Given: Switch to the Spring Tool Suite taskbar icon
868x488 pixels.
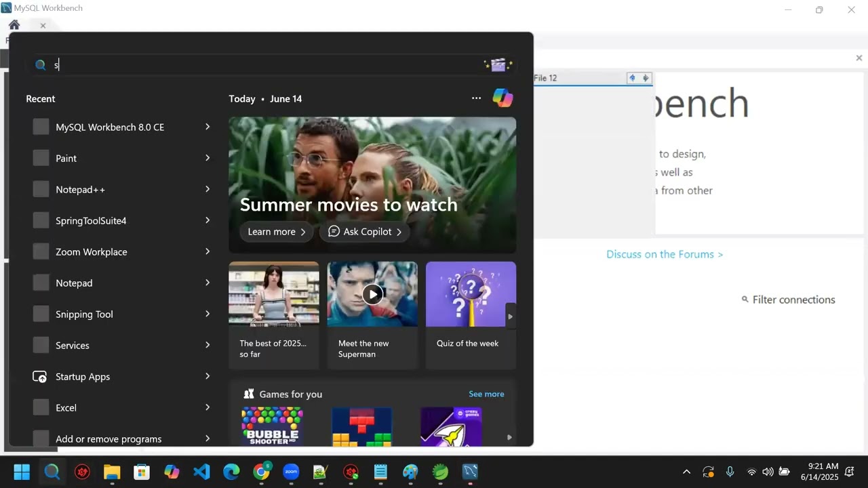Looking at the screenshot, I should point(440,472).
